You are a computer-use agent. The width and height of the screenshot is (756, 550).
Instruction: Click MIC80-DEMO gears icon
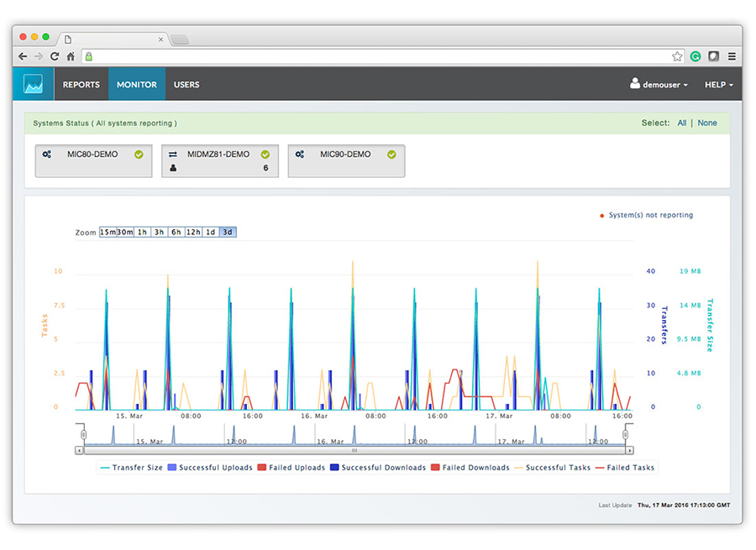47,155
